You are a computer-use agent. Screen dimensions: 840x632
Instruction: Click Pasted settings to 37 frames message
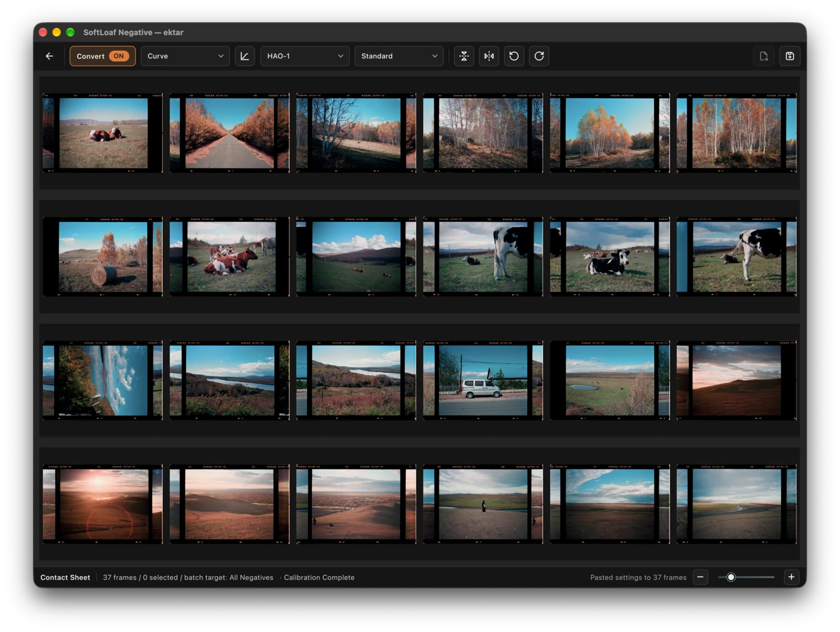pyautogui.click(x=638, y=577)
